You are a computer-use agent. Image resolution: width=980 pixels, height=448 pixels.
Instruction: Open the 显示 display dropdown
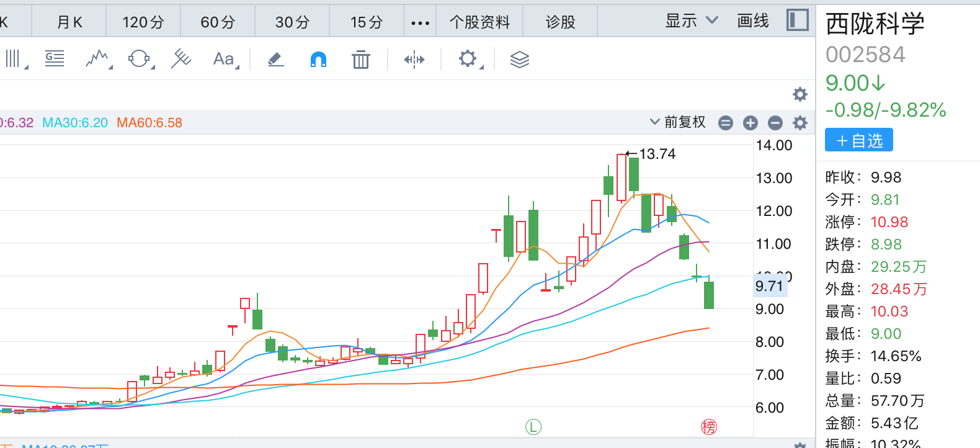691,21
